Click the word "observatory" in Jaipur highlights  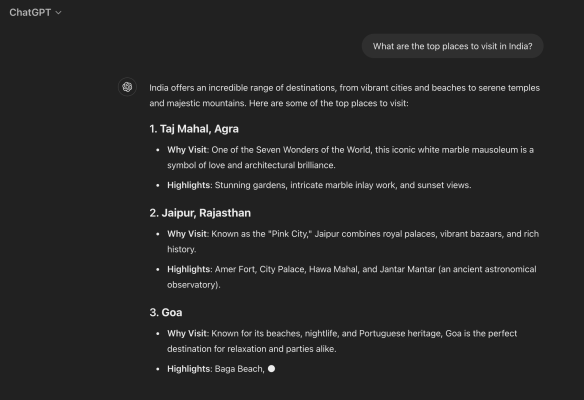(191, 285)
